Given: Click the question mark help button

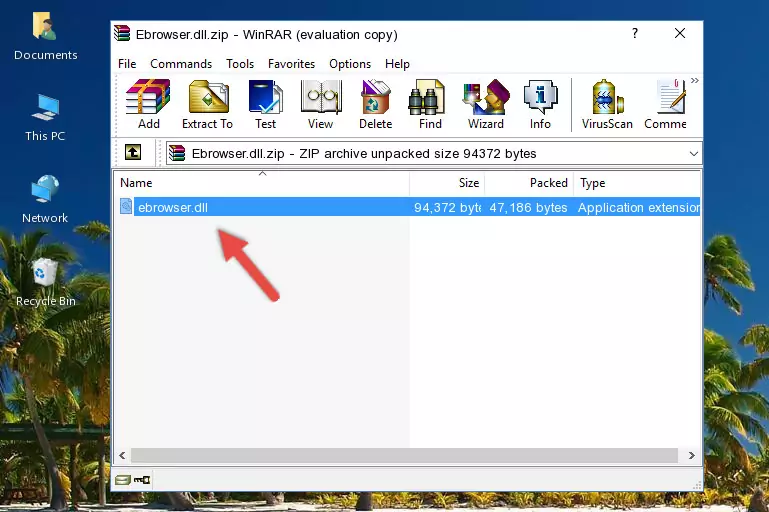Looking at the screenshot, I should click(x=635, y=33).
